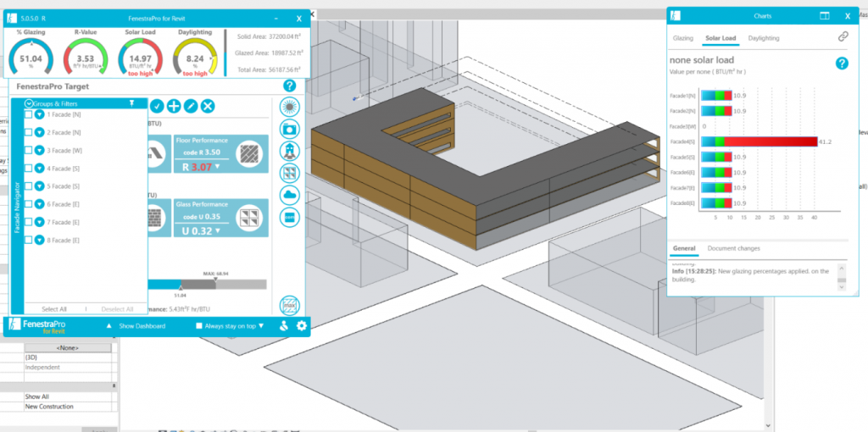Click the lighthouse building icon in sidebar
Image resolution: width=868 pixels, height=432 pixels.
(x=290, y=151)
